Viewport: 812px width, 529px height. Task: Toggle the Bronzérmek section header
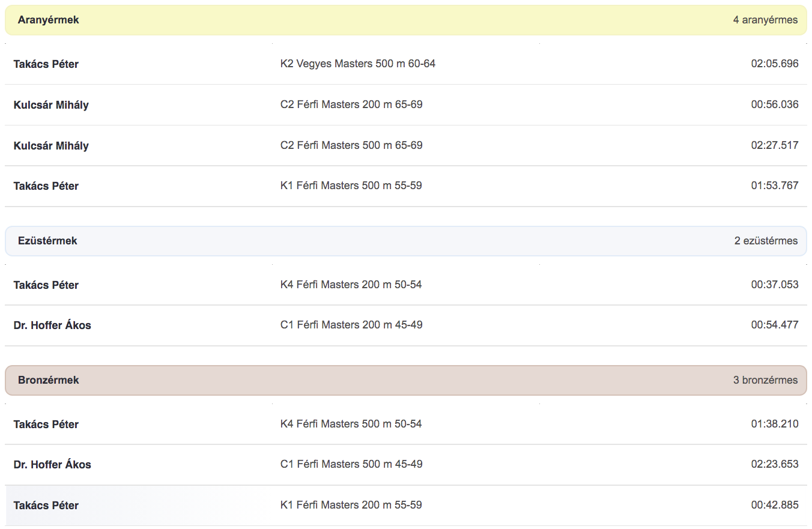pyautogui.click(x=406, y=380)
